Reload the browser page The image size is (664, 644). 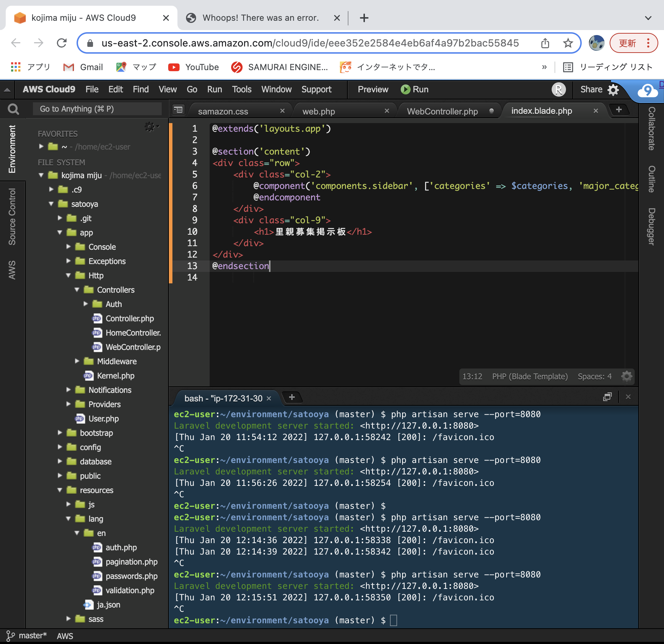tap(62, 43)
